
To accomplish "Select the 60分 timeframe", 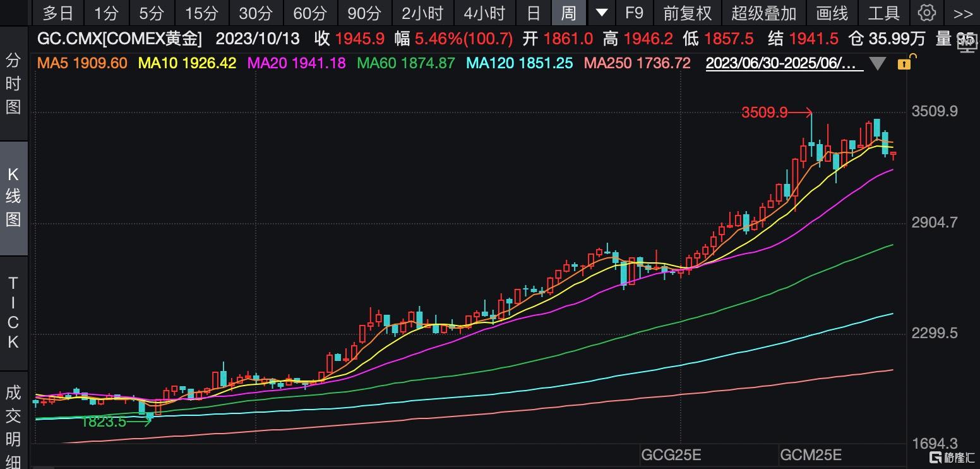I will point(309,13).
